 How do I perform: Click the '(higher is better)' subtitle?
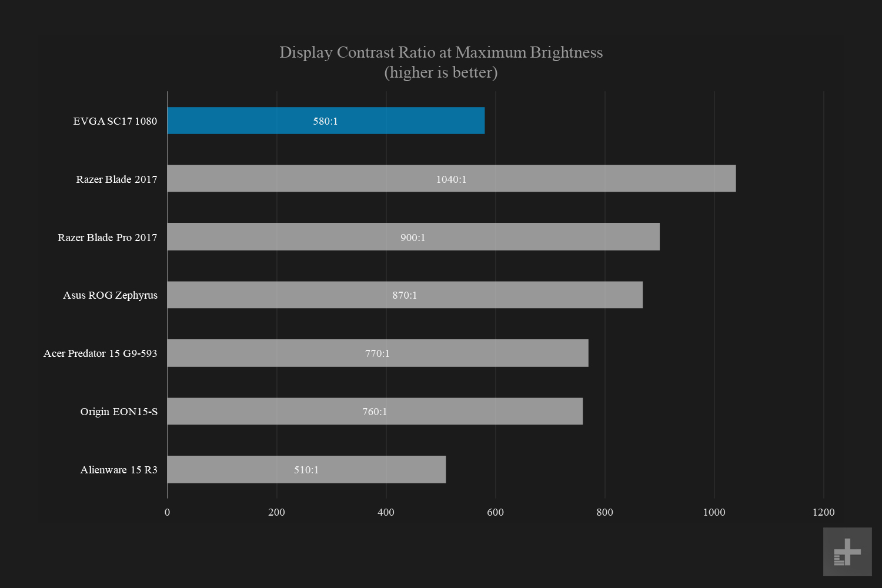(441, 72)
